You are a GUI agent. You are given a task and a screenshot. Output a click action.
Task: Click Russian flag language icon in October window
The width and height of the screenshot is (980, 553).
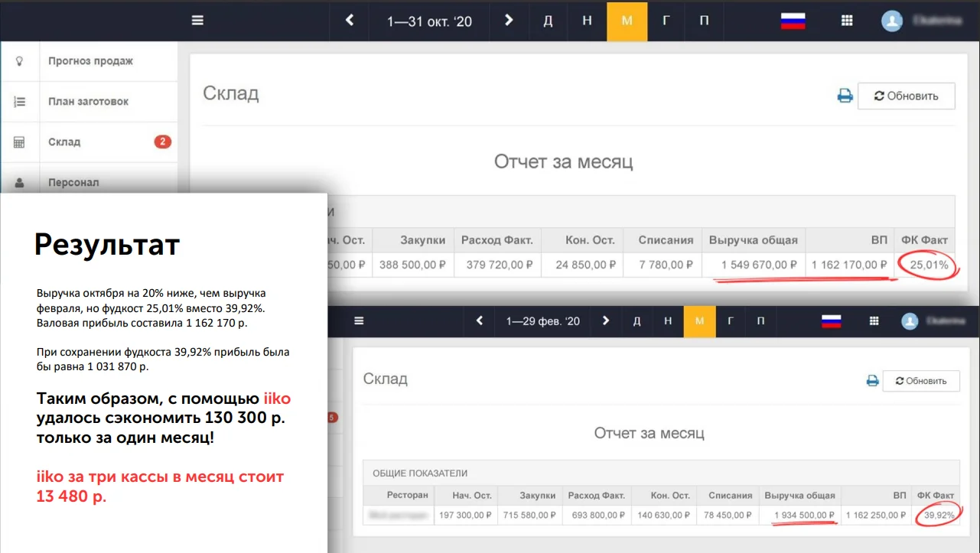(x=793, y=21)
